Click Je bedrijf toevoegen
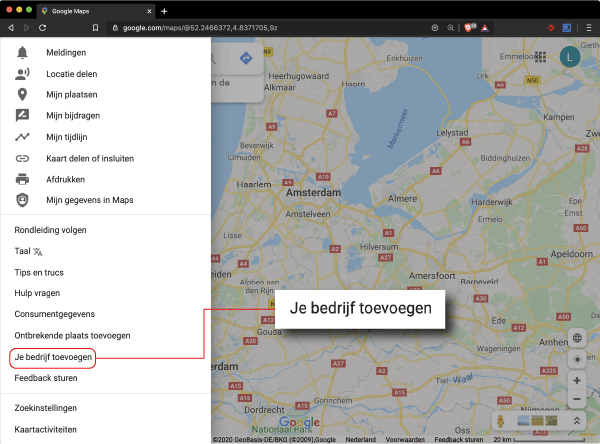Image resolution: width=600 pixels, height=444 pixels. (53, 357)
